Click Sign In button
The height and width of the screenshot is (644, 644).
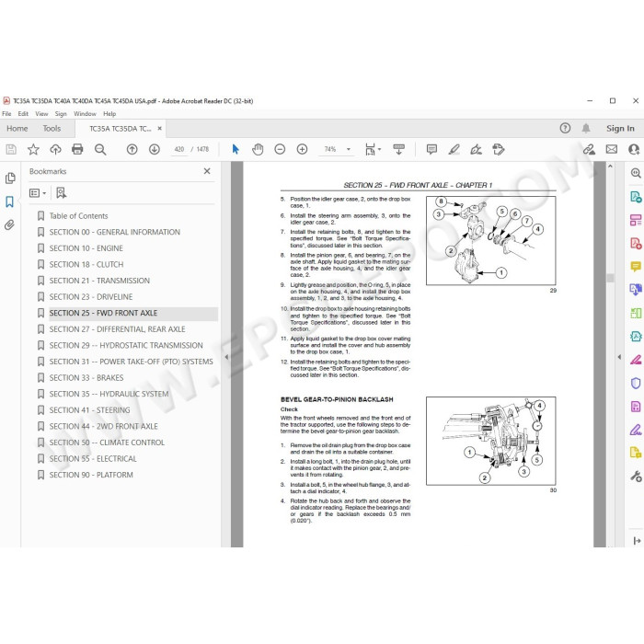620,129
